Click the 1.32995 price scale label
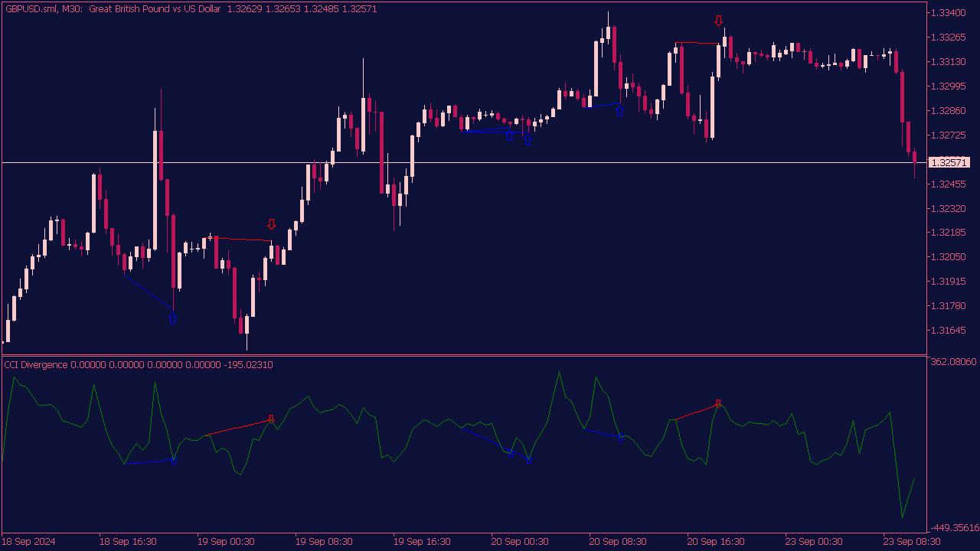Viewport: 980px width, 551px height. [949, 86]
